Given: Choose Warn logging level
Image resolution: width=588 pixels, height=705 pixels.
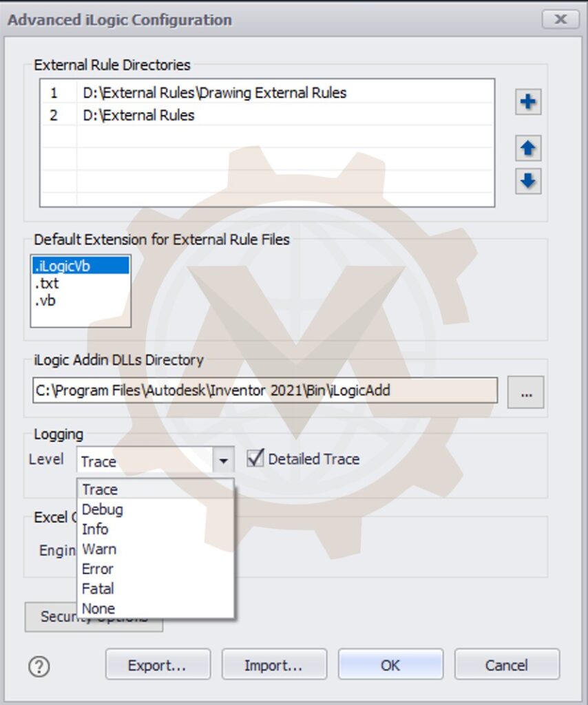Looking at the screenshot, I should (156, 549).
